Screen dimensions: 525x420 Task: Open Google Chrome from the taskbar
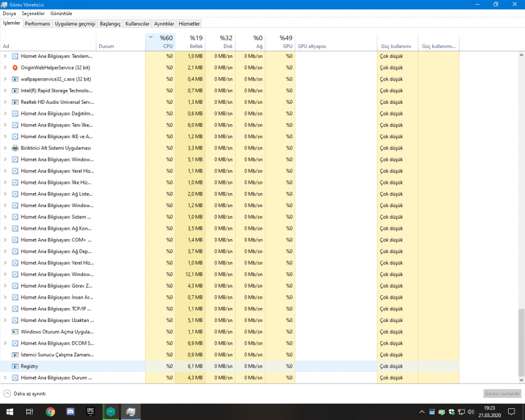pyautogui.click(x=51, y=412)
